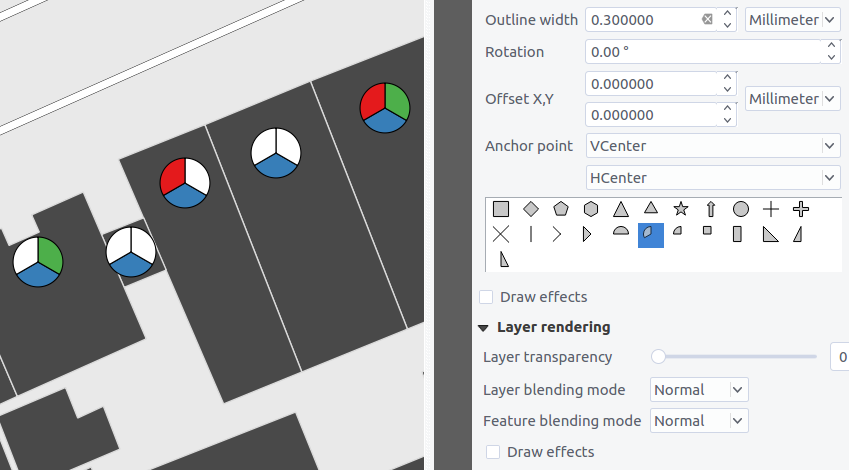This screenshot has width=849, height=470.
Task: Click the "Layer transparency" label
Action: point(547,357)
